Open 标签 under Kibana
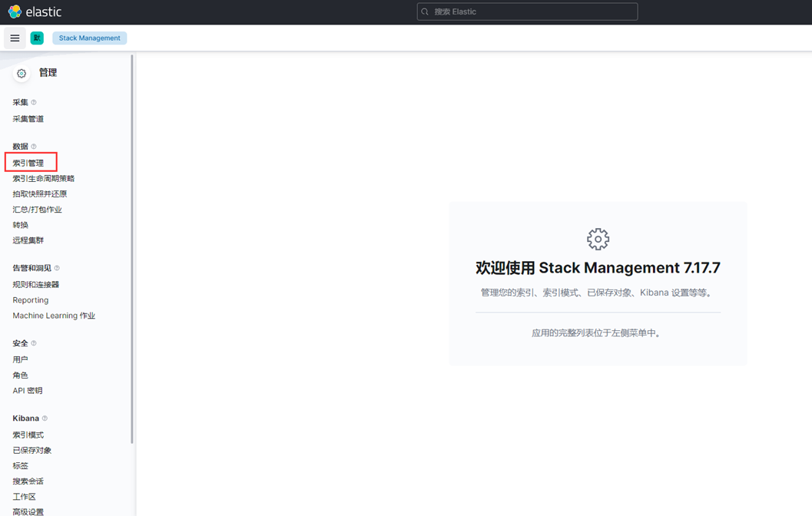Screen dimensions: 812x516 (x=20, y=466)
